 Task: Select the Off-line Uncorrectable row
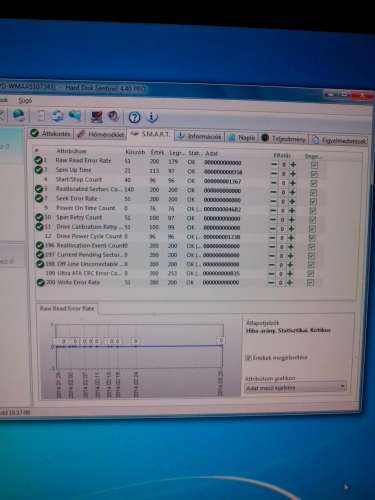click(177, 264)
